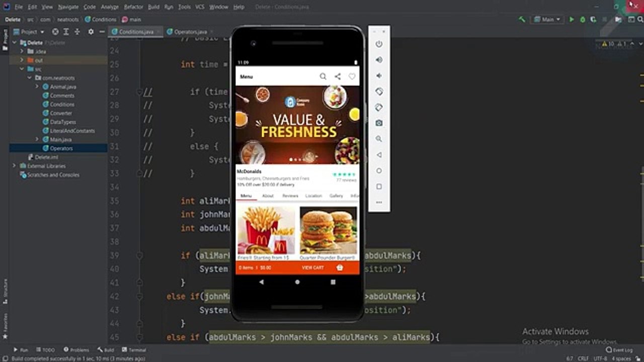Select the About tab in phone app

click(x=268, y=196)
